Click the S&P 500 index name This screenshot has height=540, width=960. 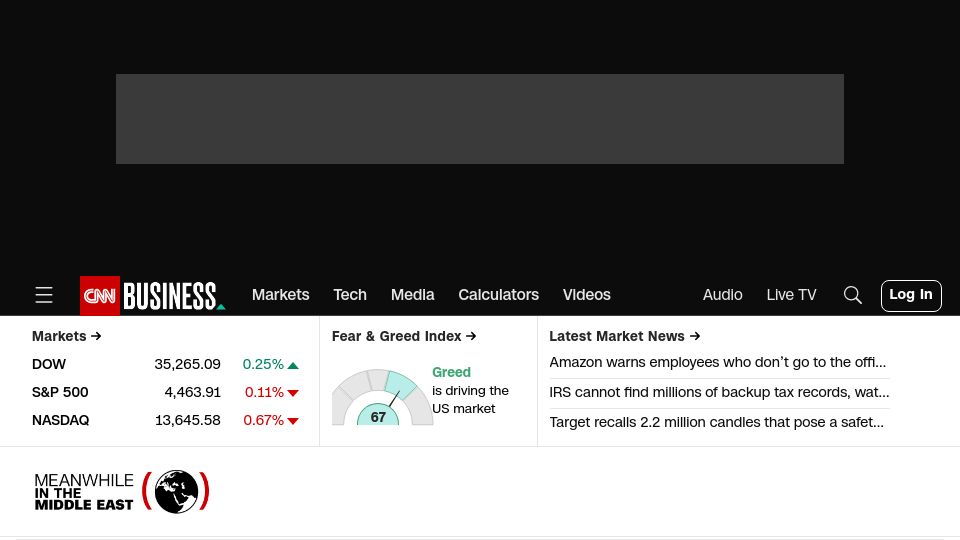(60, 392)
